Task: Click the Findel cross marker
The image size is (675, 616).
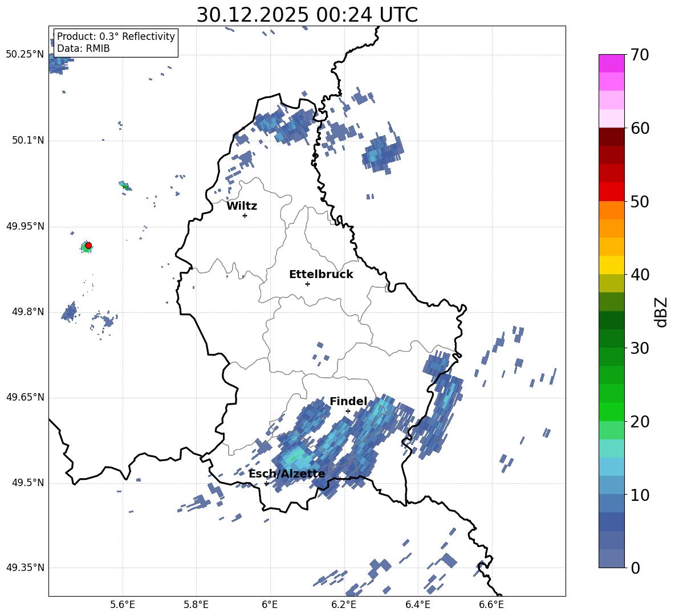Action: (348, 411)
